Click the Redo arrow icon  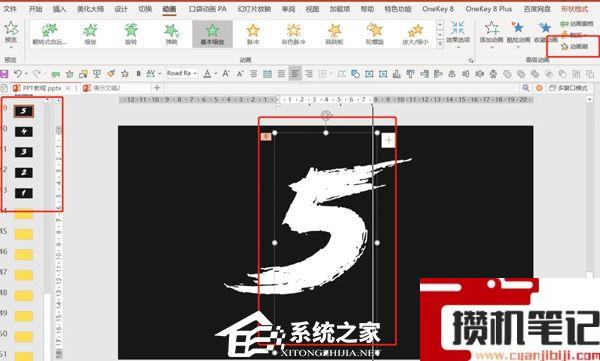coord(37,74)
